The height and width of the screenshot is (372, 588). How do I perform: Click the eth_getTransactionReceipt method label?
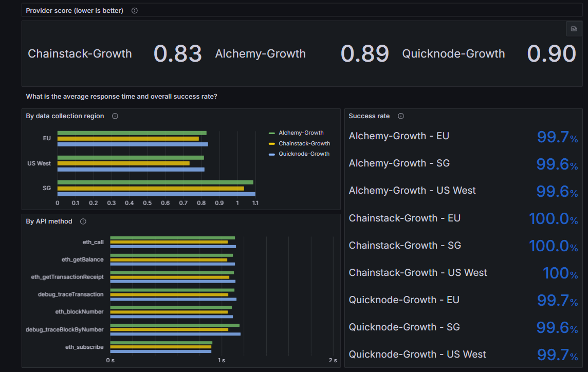point(67,277)
